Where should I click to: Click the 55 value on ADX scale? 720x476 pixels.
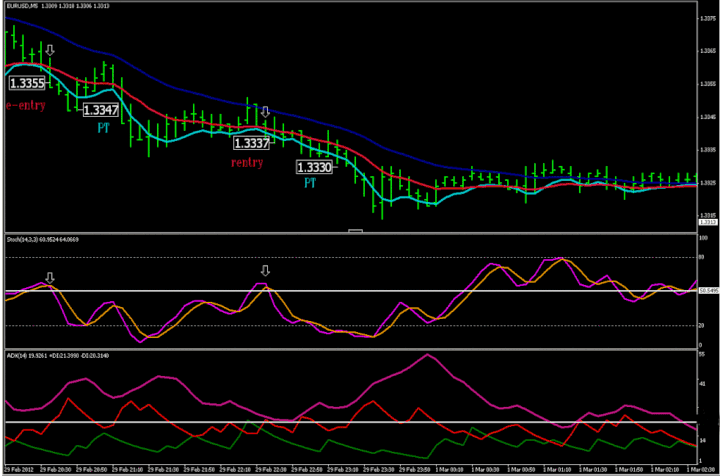[x=702, y=354]
